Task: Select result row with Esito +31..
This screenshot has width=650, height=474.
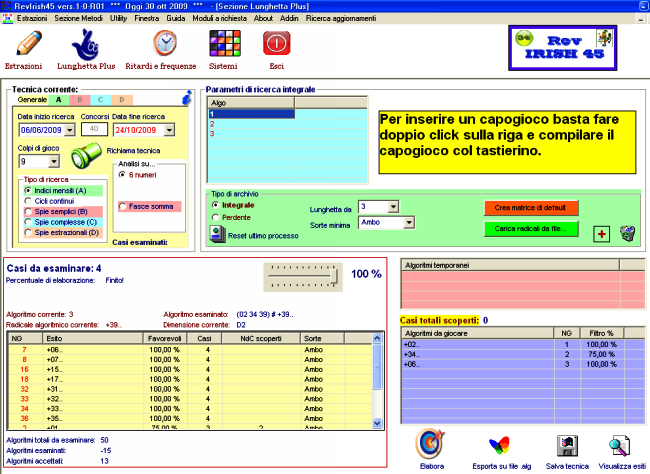Action: click(x=190, y=389)
